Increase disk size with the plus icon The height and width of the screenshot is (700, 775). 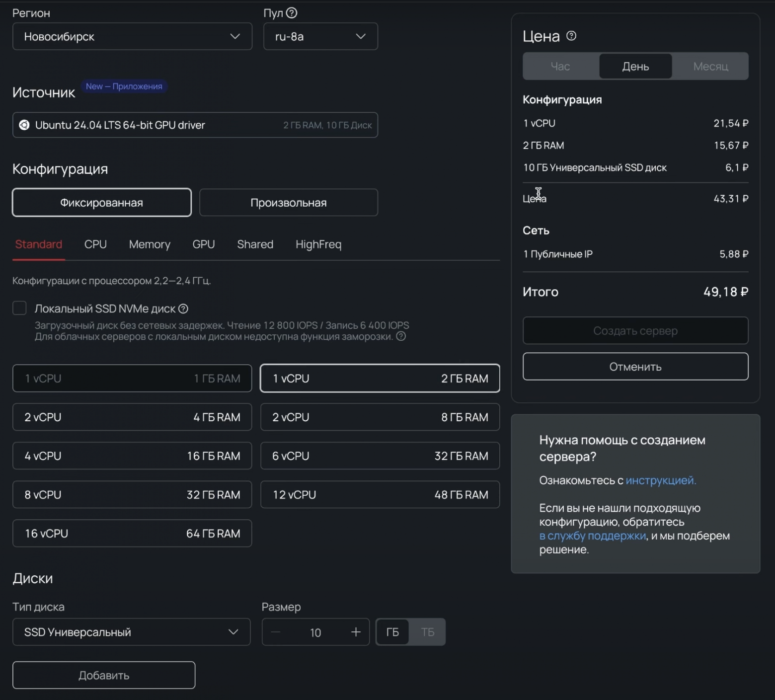point(356,632)
